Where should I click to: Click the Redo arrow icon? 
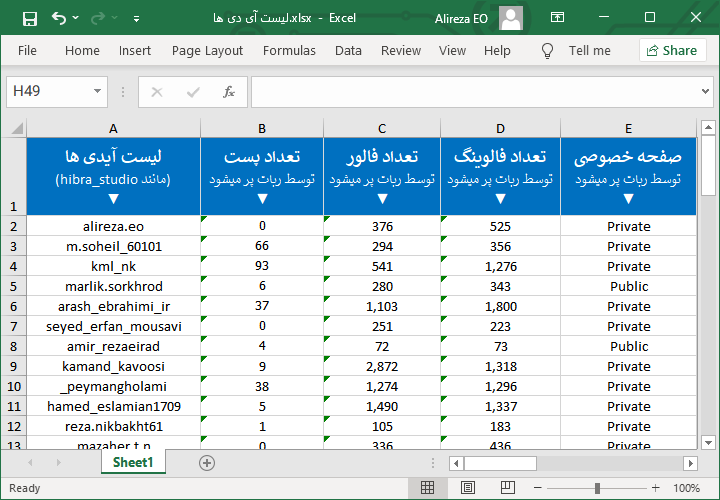pyautogui.click(x=97, y=18)
